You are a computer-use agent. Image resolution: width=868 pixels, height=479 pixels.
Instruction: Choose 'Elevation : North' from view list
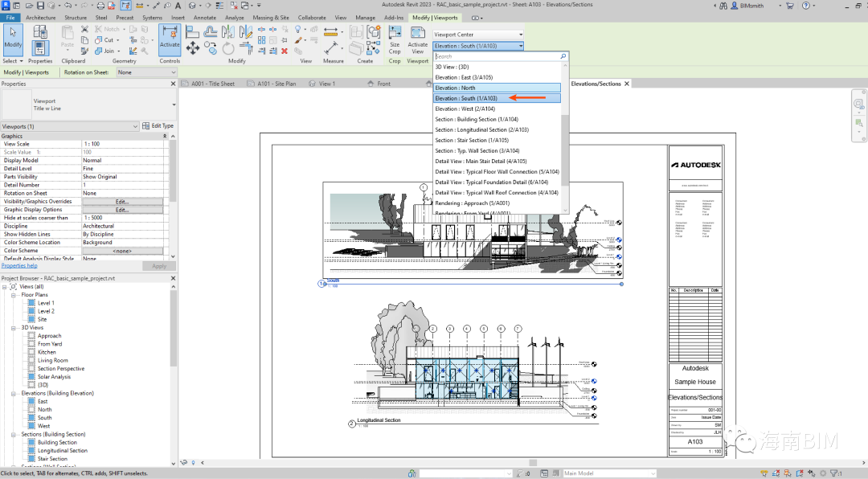click(497, 88)
